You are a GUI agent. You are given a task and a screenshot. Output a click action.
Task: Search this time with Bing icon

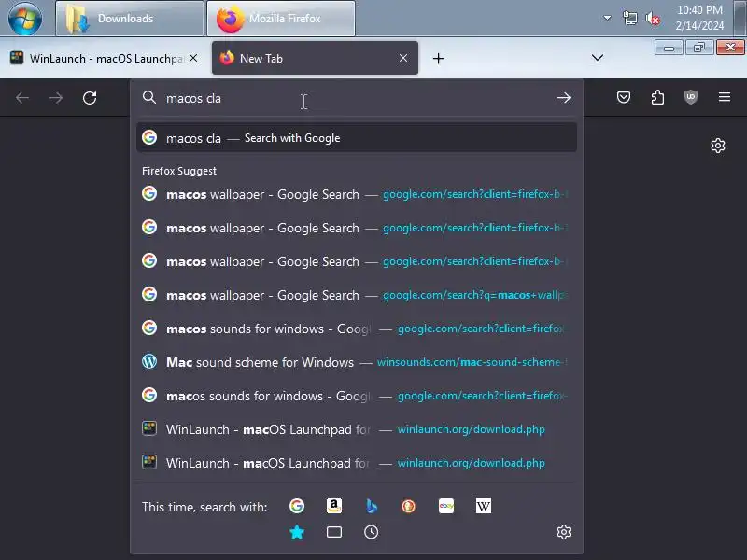(371, 506)
